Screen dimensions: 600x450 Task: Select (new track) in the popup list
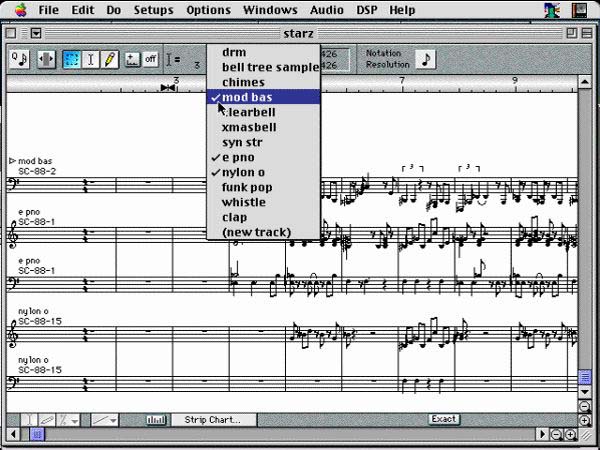(x=256, y=233)
